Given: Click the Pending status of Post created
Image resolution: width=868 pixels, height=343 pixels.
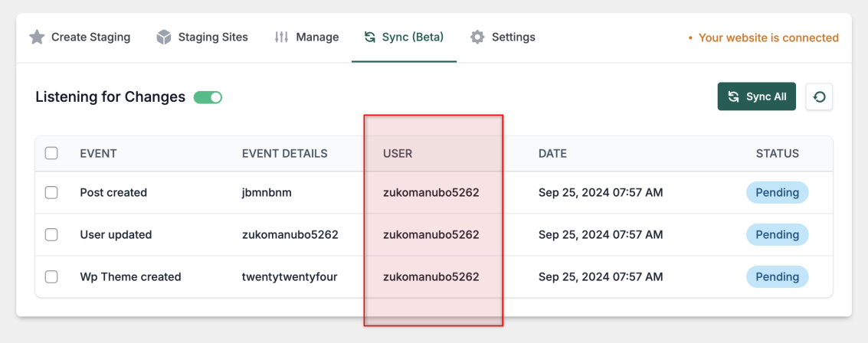Looking at the screenshot, I should click(777, 192).
